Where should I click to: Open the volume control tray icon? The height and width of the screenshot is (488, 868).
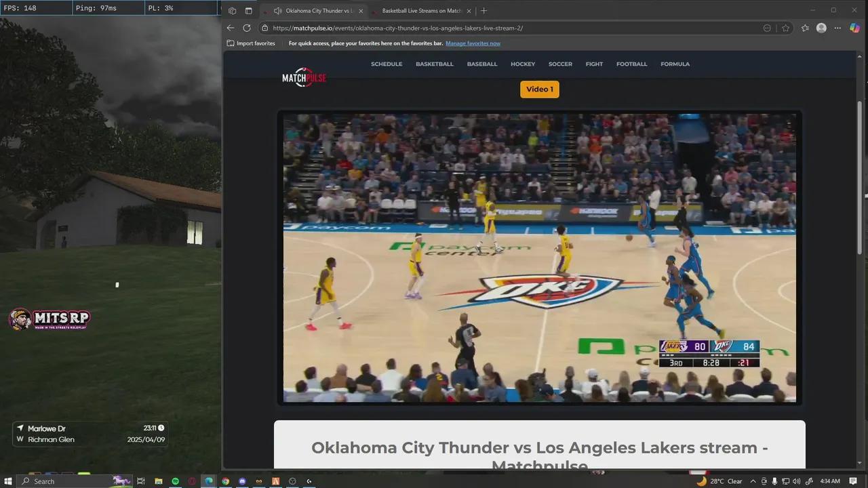797,481
